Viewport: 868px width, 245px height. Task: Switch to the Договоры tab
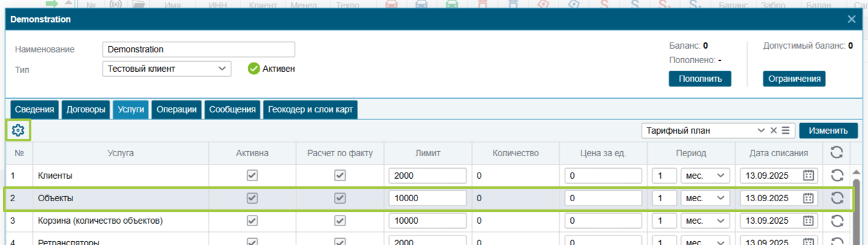(85, 109)
